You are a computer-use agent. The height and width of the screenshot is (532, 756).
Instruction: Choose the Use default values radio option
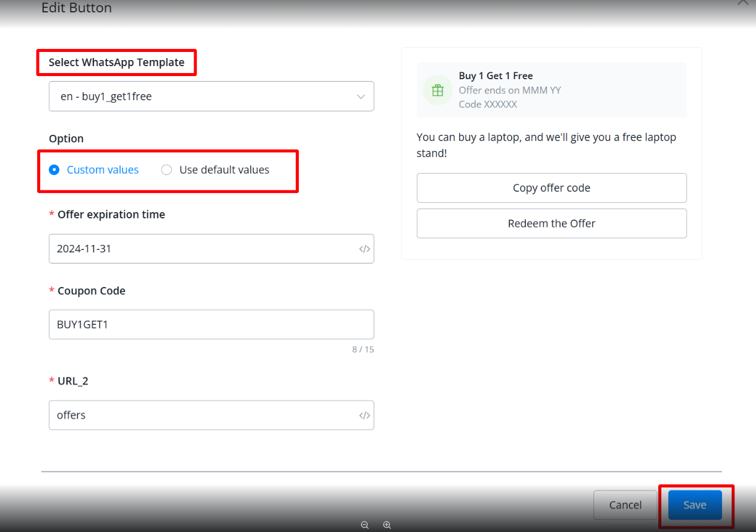166,170
